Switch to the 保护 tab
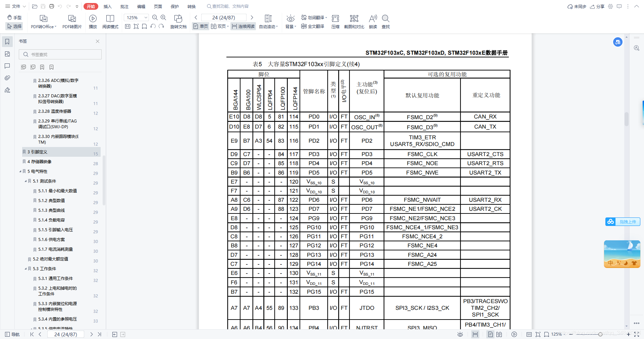The height and width of the screenshot is (339, 644). click(174, 6)
